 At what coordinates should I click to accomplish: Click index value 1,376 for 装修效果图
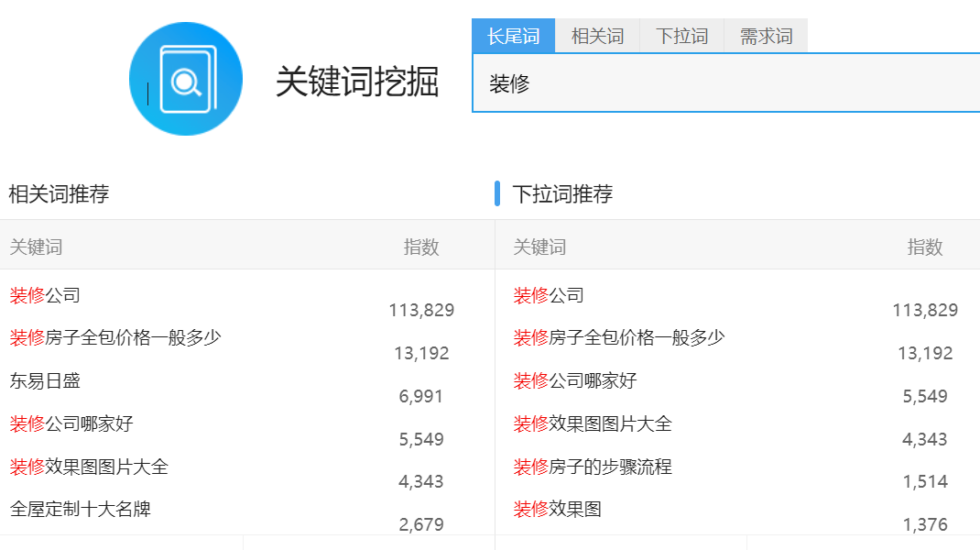coord(926,524)
